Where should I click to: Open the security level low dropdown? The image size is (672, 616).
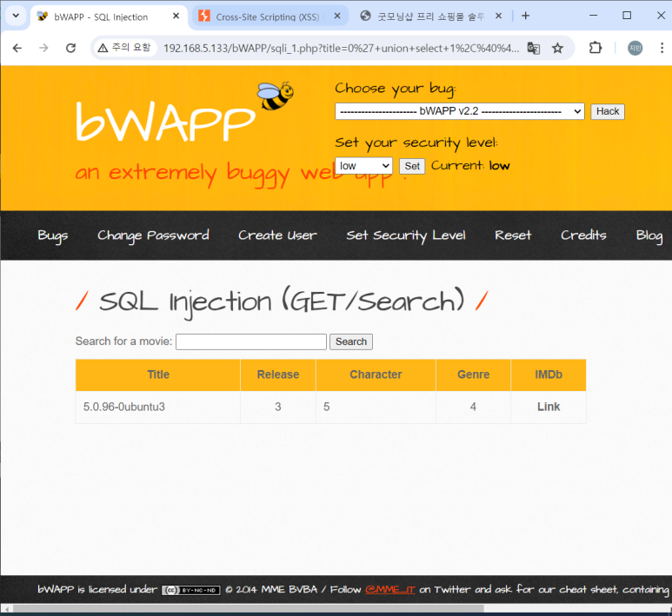coord(363,166)
